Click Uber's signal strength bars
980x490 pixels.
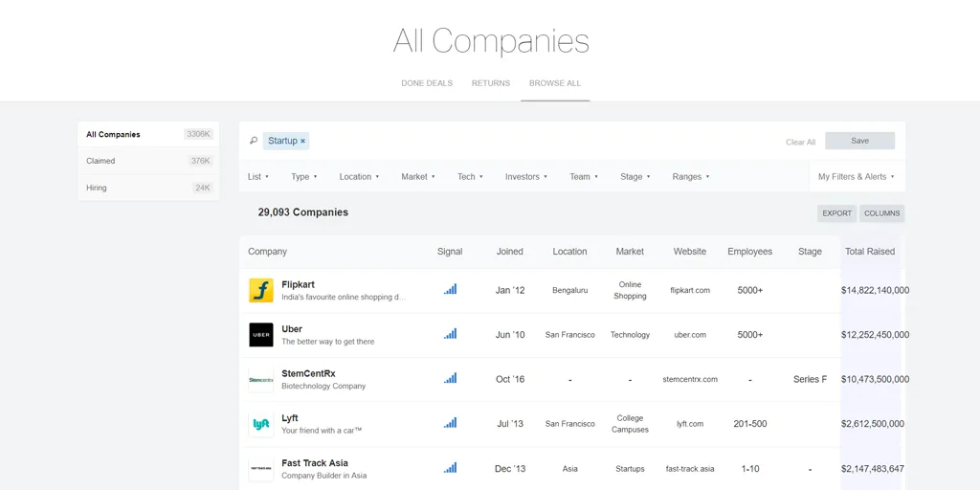pyautogui.click(x=450, y=334)
